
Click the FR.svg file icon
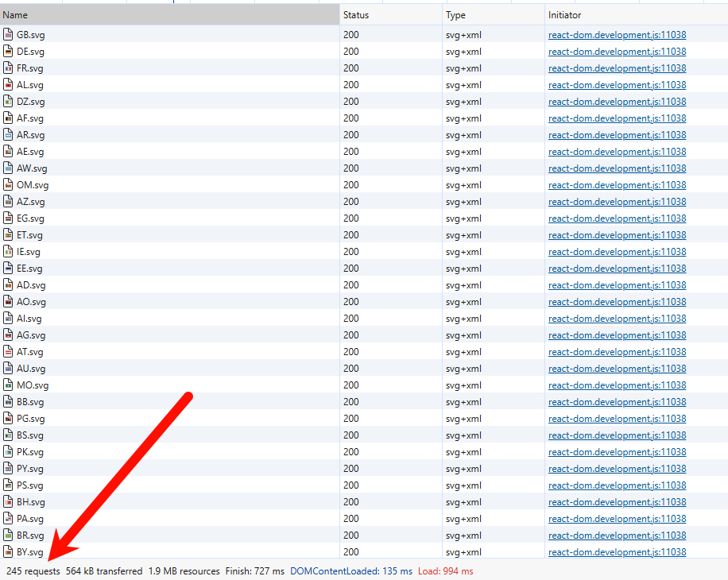[x=8, y=68]
